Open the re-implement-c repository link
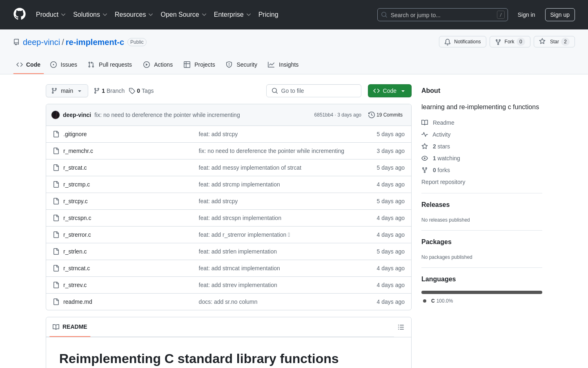 point(95,42)
